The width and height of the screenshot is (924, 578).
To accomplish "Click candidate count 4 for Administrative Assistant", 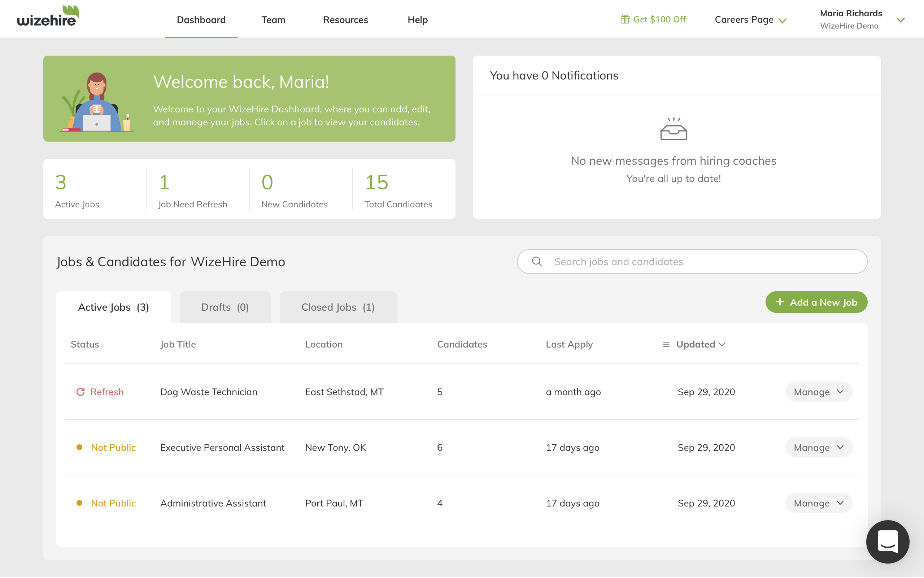I will coord(440,503).
